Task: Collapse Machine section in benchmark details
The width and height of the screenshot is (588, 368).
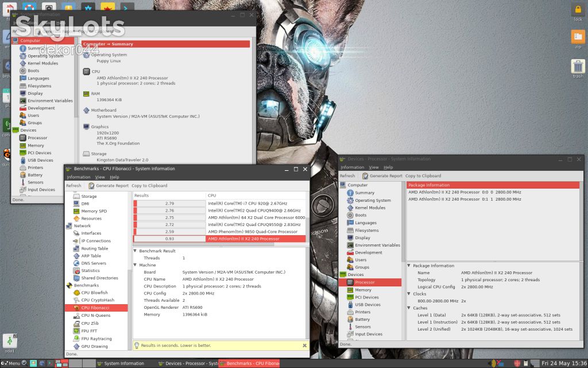Action: point(135,265)
